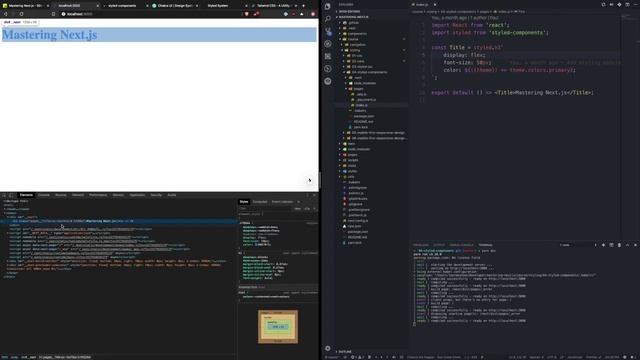Switch to the Mastering Next.js browser tab
Viewport: 640px width, 360px height.
point(25,6)
